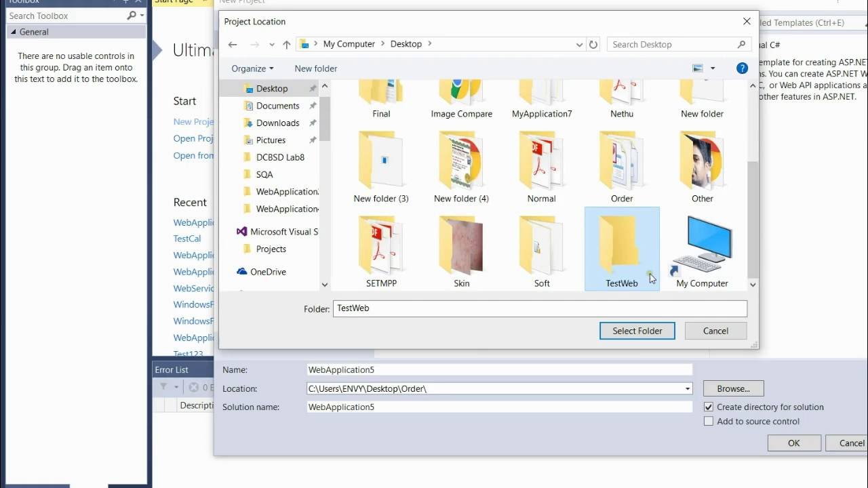Go back using the dialog's back arrow
Screen dimensions: 868x488
tap(233, 44)
